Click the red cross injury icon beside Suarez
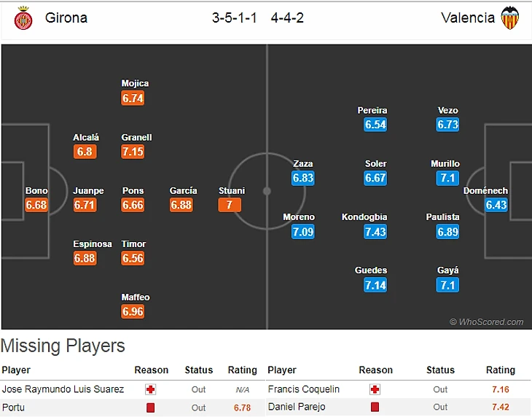This screenshot has width=532, height=417. [151, 389]
